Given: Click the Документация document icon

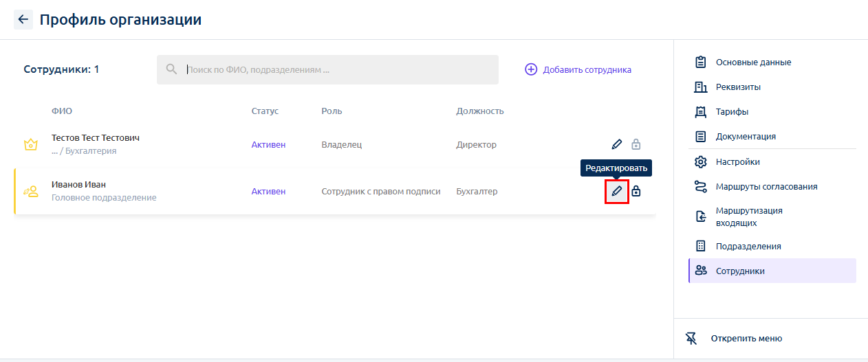Looking at the screenshot, I should [701, 137].
